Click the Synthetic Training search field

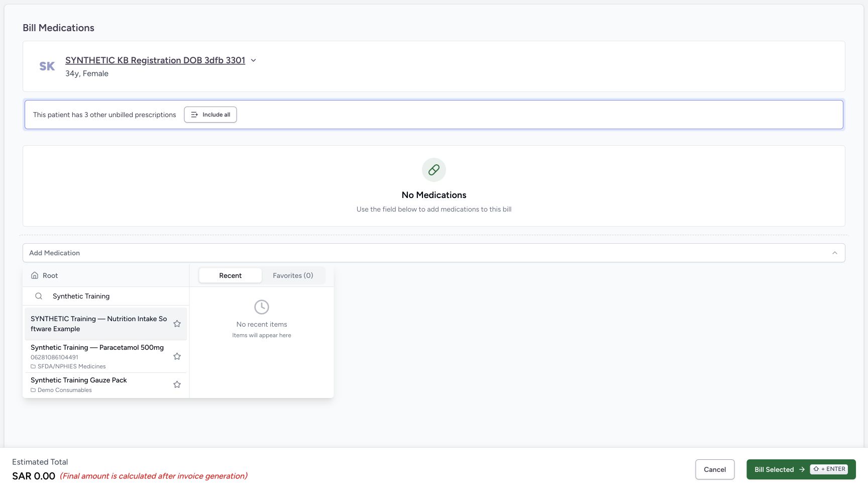[106, 296]
